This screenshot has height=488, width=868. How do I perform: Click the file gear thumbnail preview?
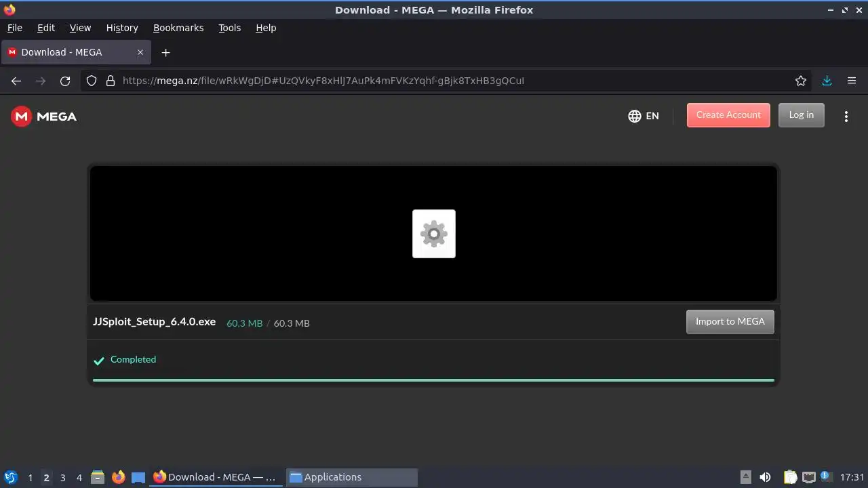pyautogui.click(x=434, y=234)
